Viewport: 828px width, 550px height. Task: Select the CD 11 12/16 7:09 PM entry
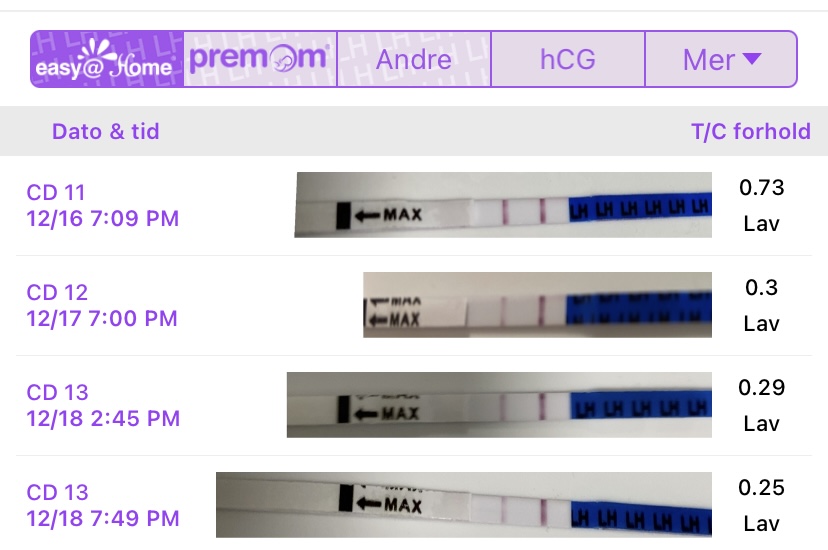(x=103, y=205)
